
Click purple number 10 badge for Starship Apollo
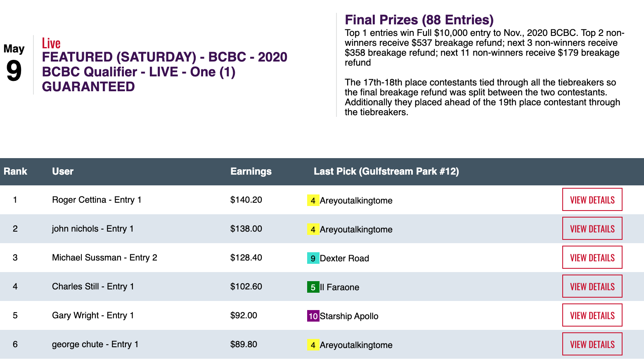point(313,316)
